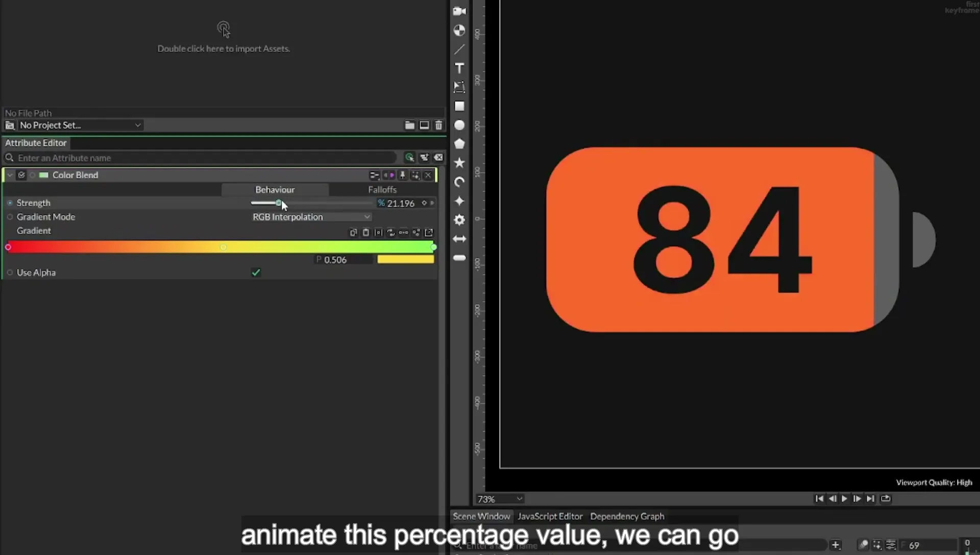Pin the Color Blend attribute panel
The width and height of the screenshot is (980, 555).
402,175
